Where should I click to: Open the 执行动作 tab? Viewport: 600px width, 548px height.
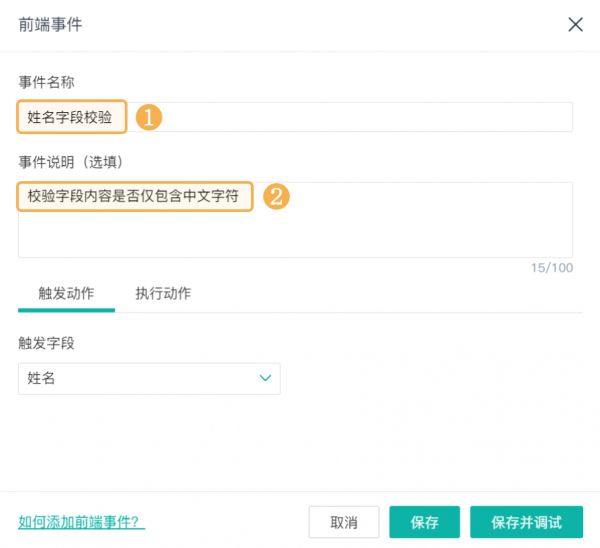[x=163, y=293]
